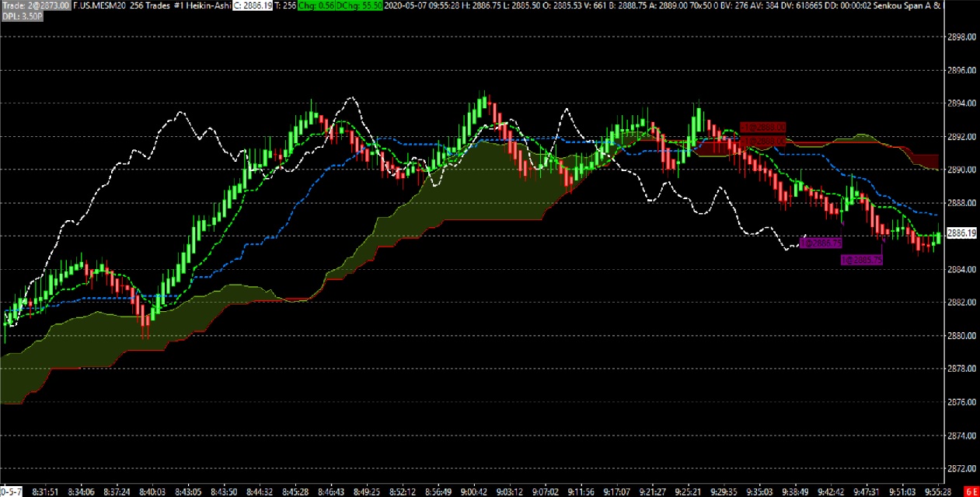Click the 8:34:06 time axis label
Image resolution: width=980 pixels, height=497 pixels.
81,492
